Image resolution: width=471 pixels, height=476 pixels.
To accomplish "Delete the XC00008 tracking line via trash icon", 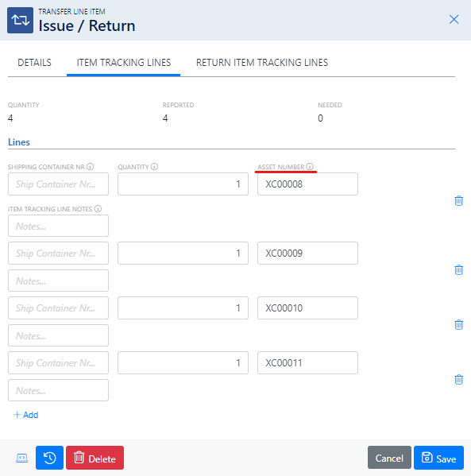I will tap(458, 201).
